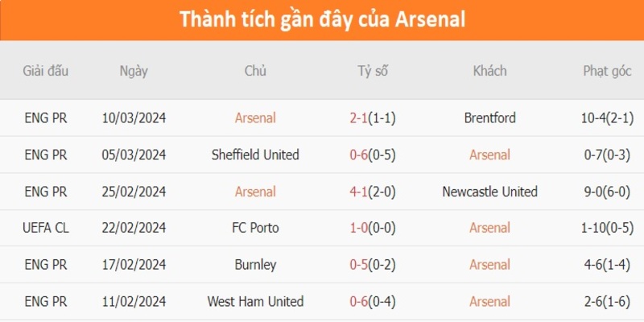This screenshot has height=322, width=644.
Task: Select the 'Chủ' column header
Action: click(255, 71)
